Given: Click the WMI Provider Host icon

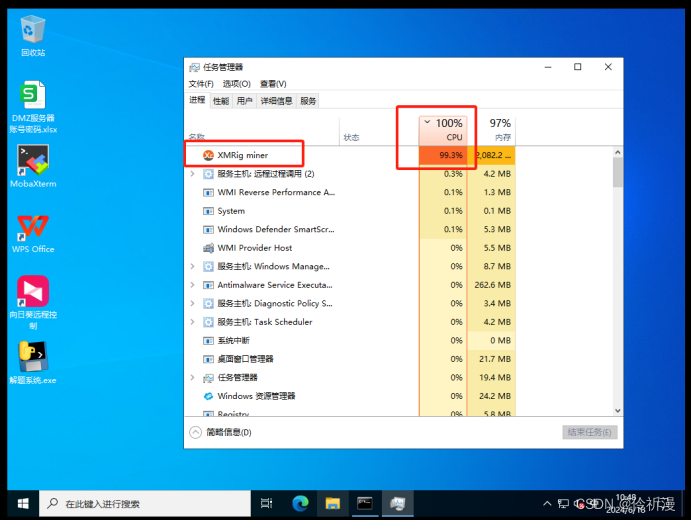Looking at the screenshot, I should pyautogui.click(x=208, y=248).
